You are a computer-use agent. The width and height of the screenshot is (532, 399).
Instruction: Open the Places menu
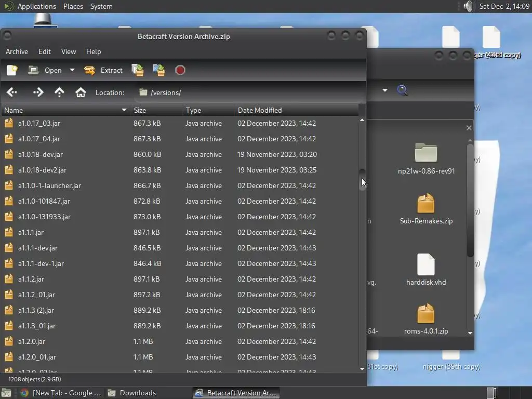point(73,6)
